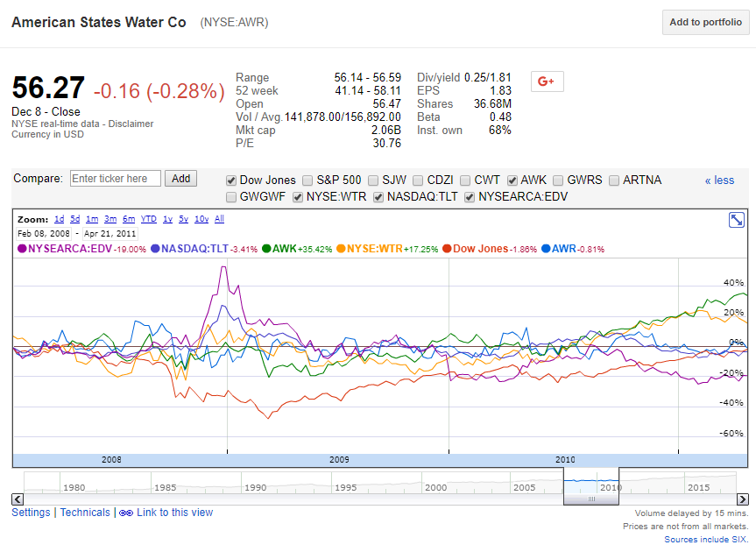Viewport: 756px width, 559px height.
Task: Click the right scroll arrow of the timeline
Action: click(x=743, y=499)
